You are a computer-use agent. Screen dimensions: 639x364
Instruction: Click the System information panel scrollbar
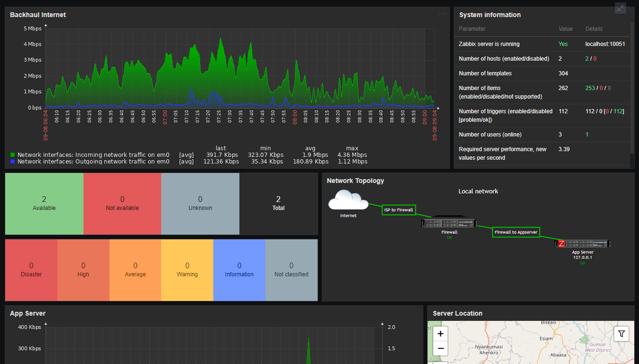coord(632,90)
